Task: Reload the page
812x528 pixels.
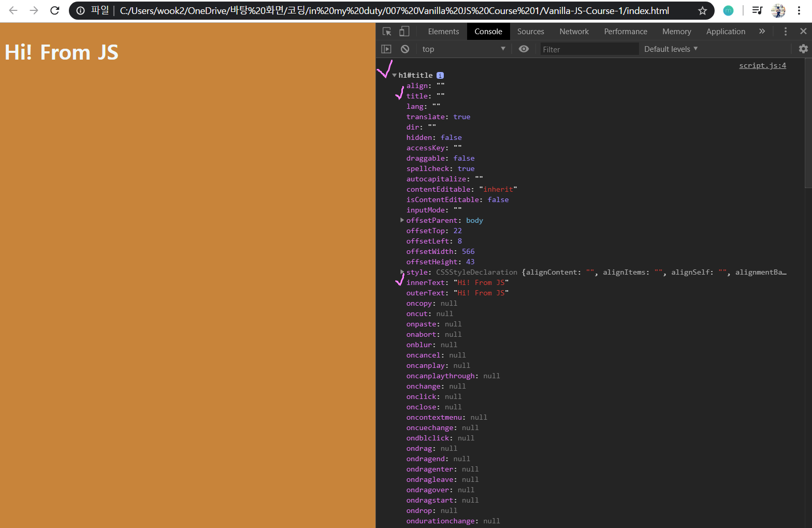Action: tap(54, 10)
